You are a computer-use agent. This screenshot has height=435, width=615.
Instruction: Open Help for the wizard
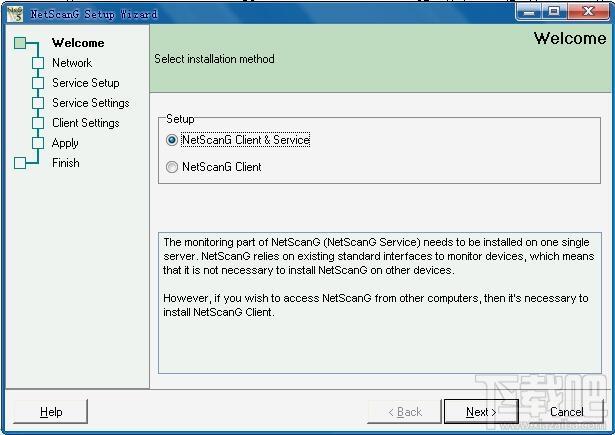click(x=51, y=411)
